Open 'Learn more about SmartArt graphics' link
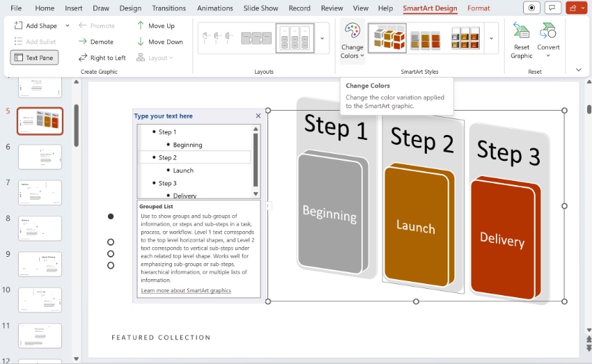The width and height of the screenshot is (592, 364). [x=186, y=290]
